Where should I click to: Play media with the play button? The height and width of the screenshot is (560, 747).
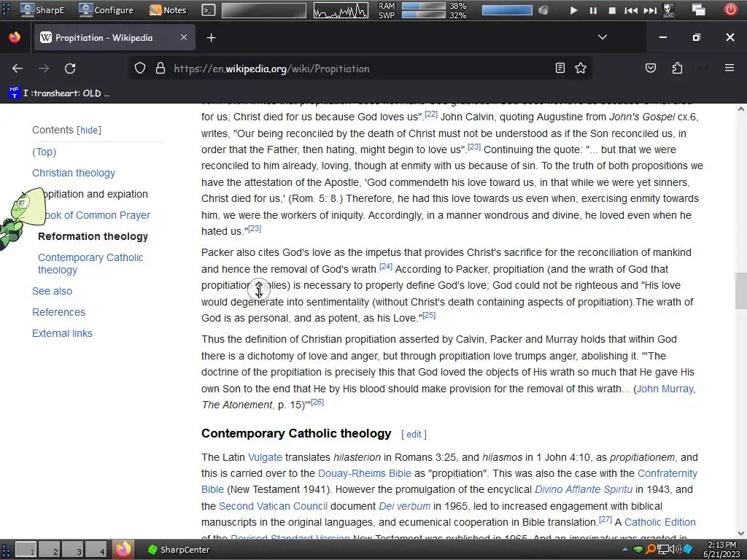click(573, 10)
